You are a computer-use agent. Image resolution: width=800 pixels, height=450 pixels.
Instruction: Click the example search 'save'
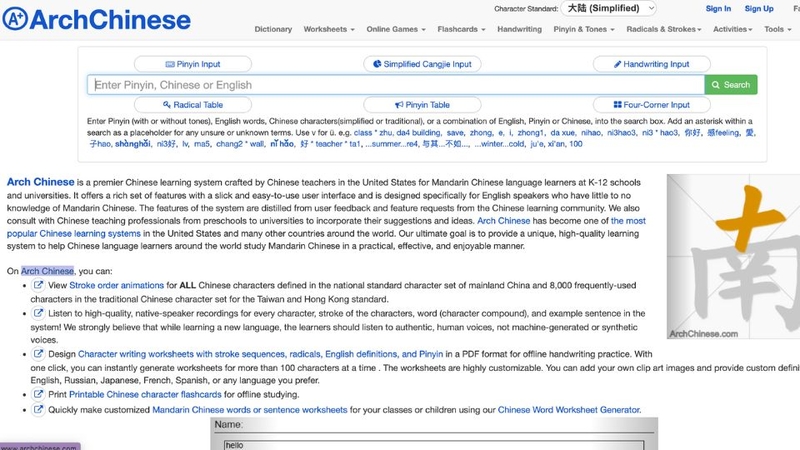455,133
